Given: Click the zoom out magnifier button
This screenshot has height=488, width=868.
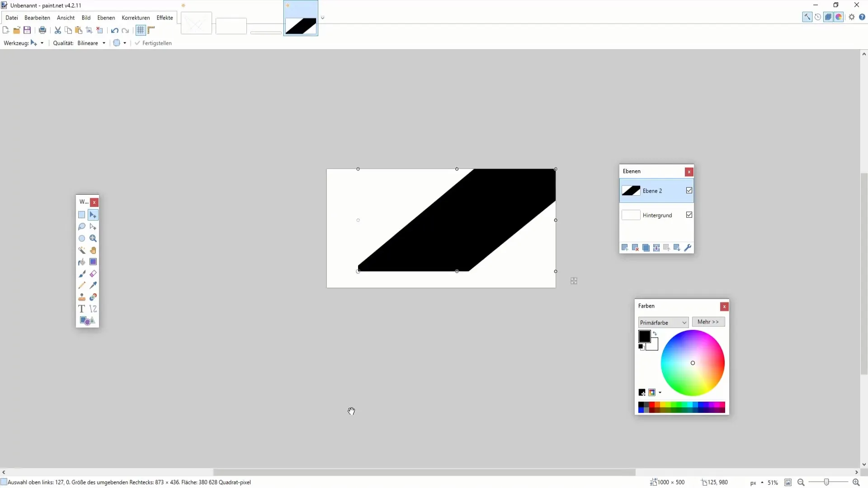Looking at the screenshot, I should (801, 483).
